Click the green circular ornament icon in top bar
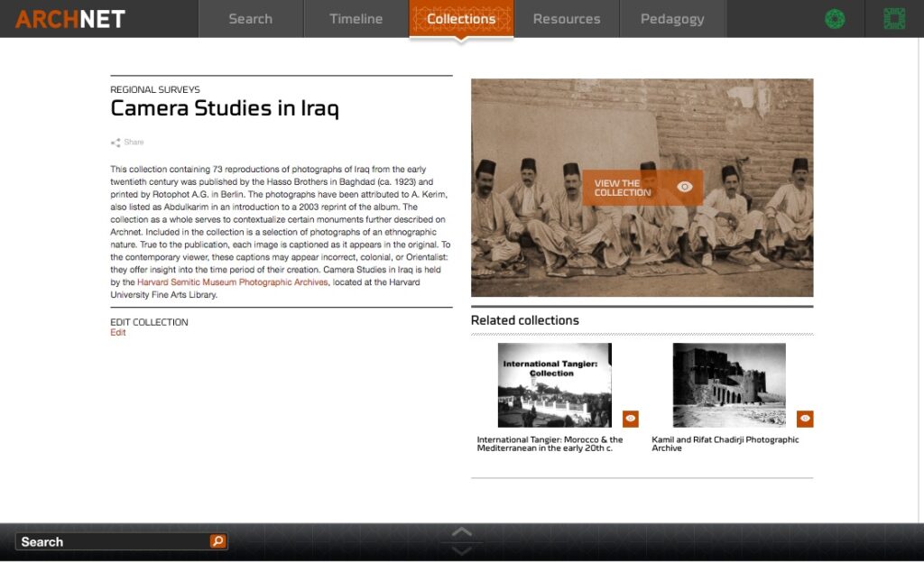Screen dimensions: 924x563 click(833, 18)
